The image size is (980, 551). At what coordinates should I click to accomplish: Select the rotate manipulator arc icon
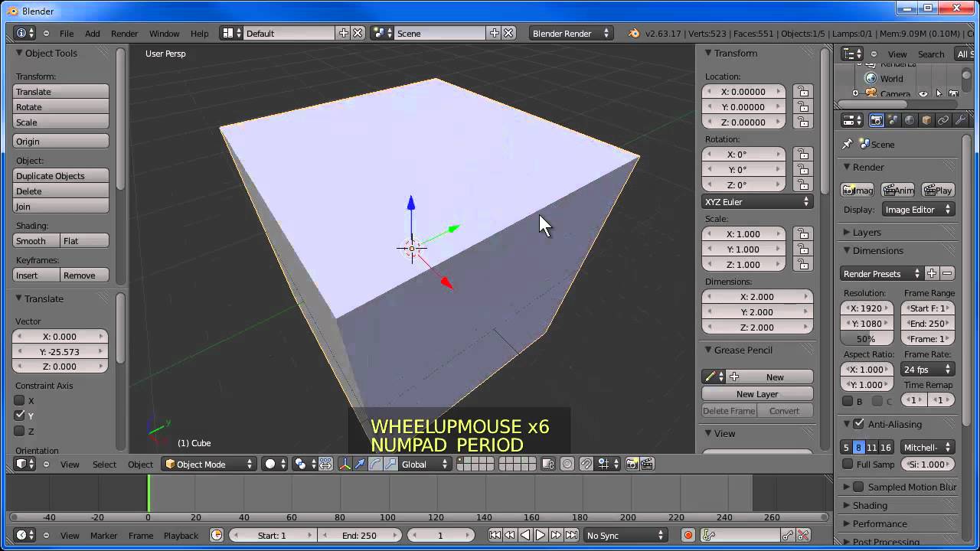coord(375,464)
